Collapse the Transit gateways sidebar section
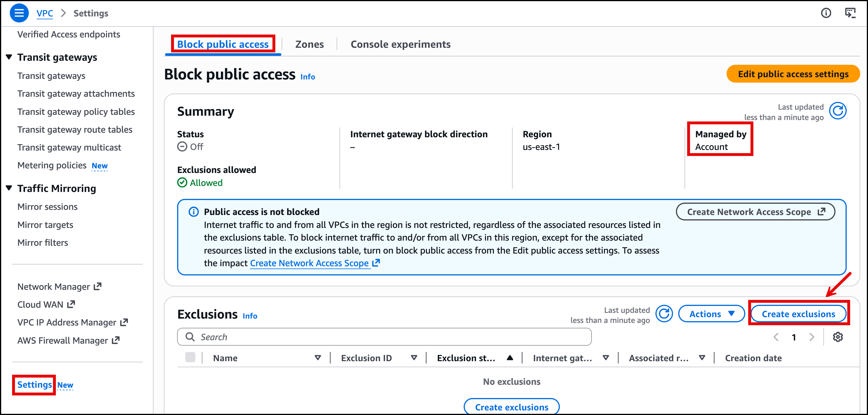868x415 pixels. tap(9, 57)
